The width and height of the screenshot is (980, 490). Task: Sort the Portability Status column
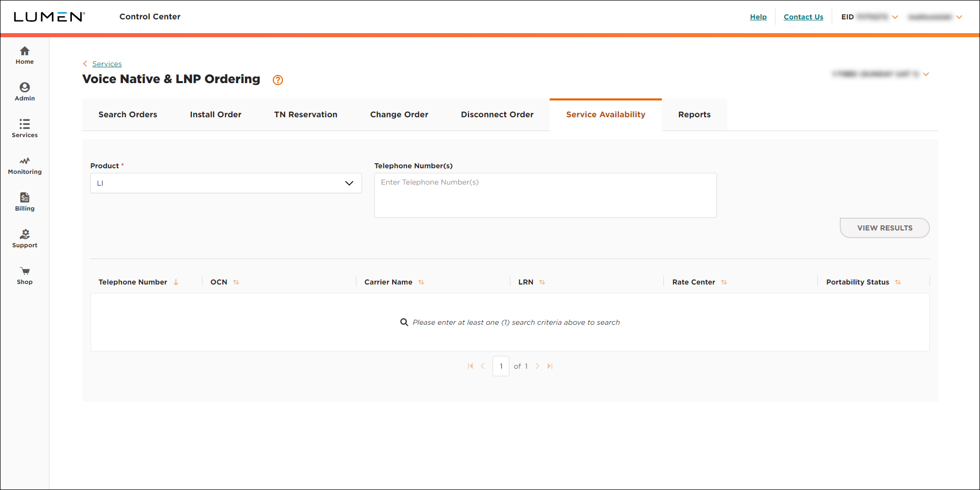(898, 282)
